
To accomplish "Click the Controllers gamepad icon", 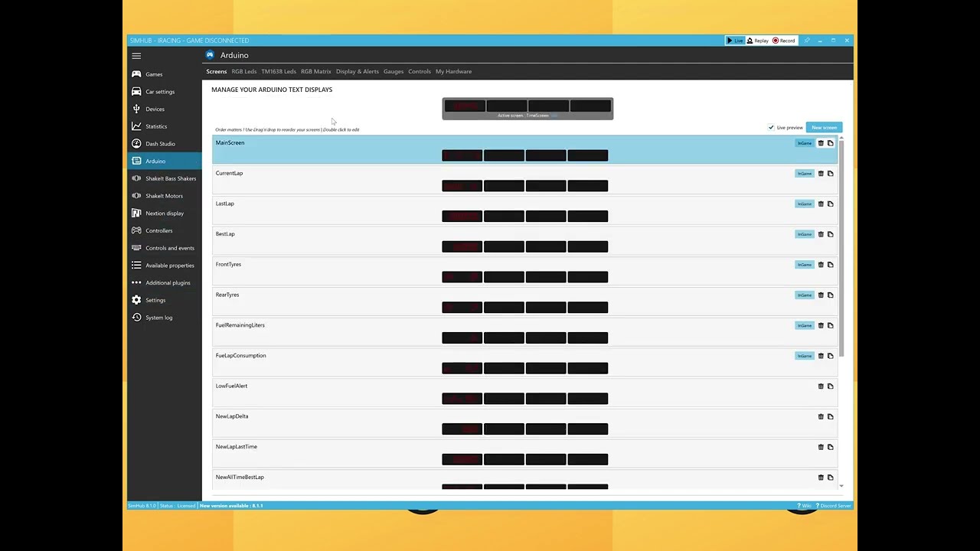I will [x=136, y=230].
